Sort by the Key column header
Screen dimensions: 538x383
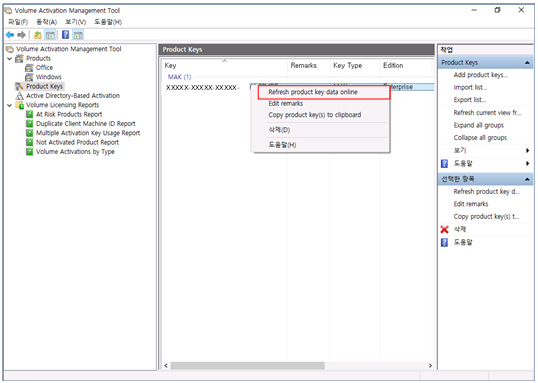coord(224,65)
